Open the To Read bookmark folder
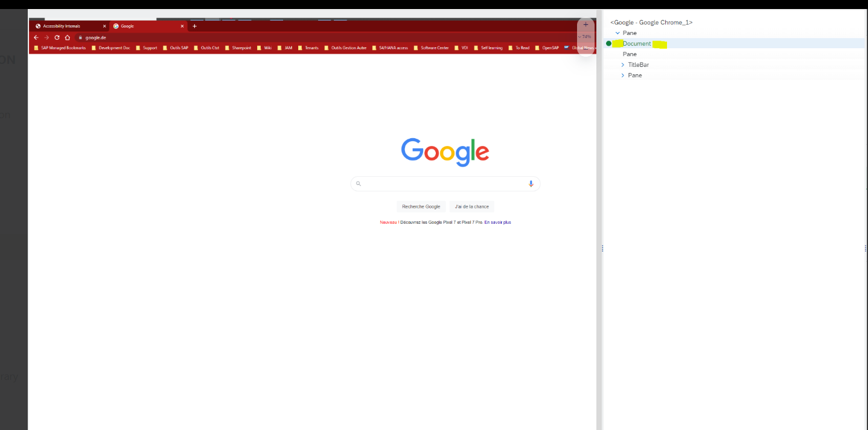868x430 pixels. click(x=519, y=48)
